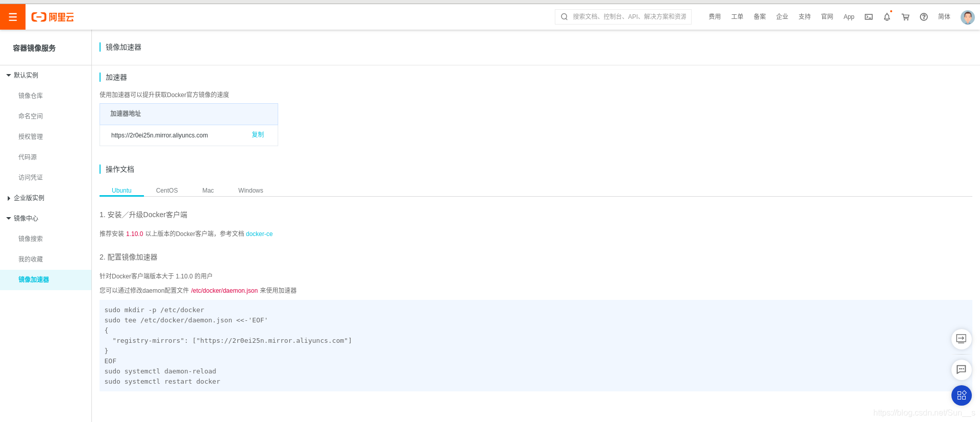Open 企业 in the top navigation
This screenshot has height=422, width=980.
point(782,17)
